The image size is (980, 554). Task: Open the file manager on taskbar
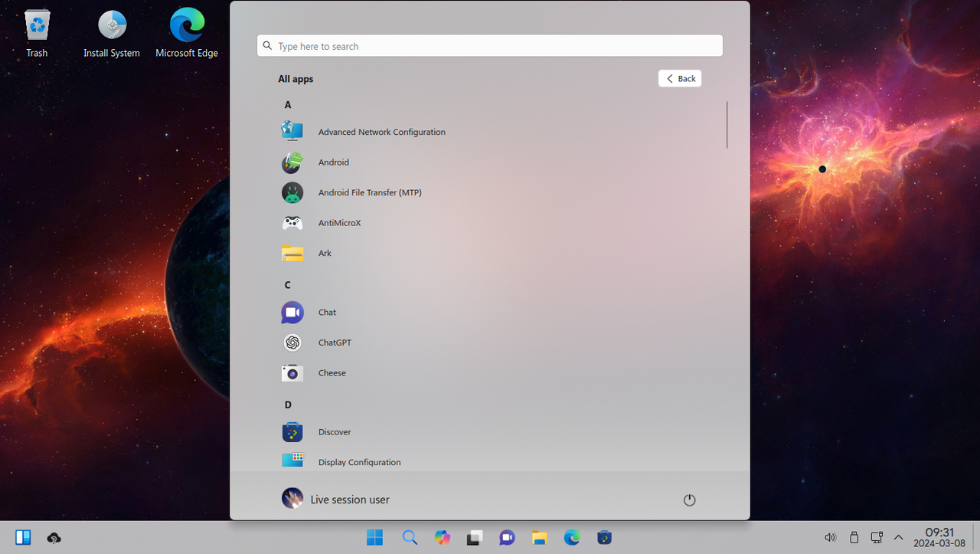click(540, 537)
